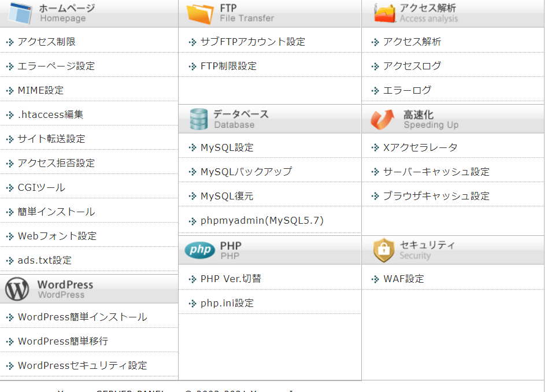Click the arrow bullet beside ads.txt設定
Image resolution: width=559 pixels, height=392 pixels.
click(x=9, y=261)
